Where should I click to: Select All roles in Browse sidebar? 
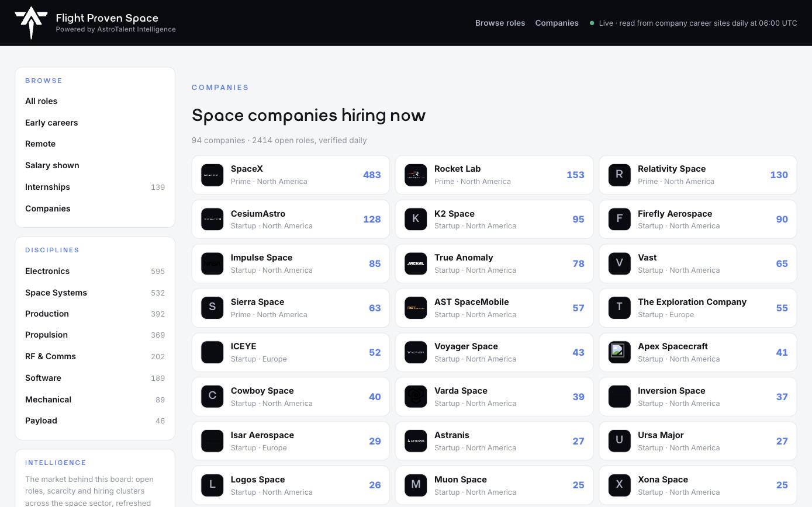coord(95,101)
